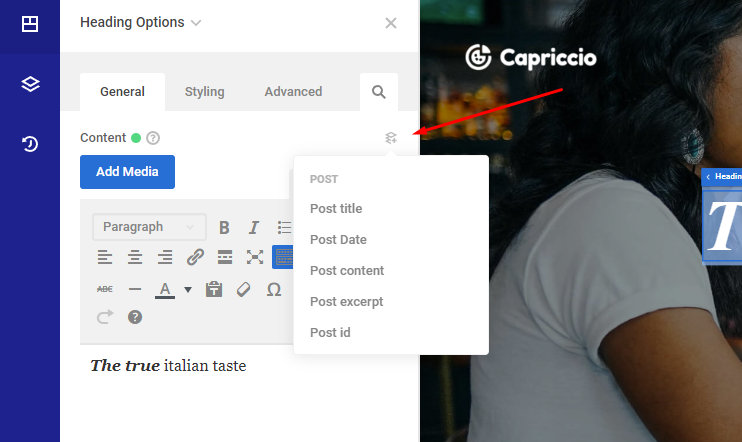Enter fullscreen editor mode
The image size is (742, 442).
[x=255, y=257]
